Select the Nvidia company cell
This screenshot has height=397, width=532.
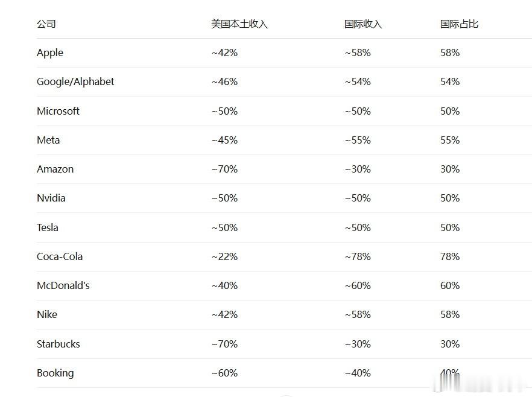(x=51, y=198)
